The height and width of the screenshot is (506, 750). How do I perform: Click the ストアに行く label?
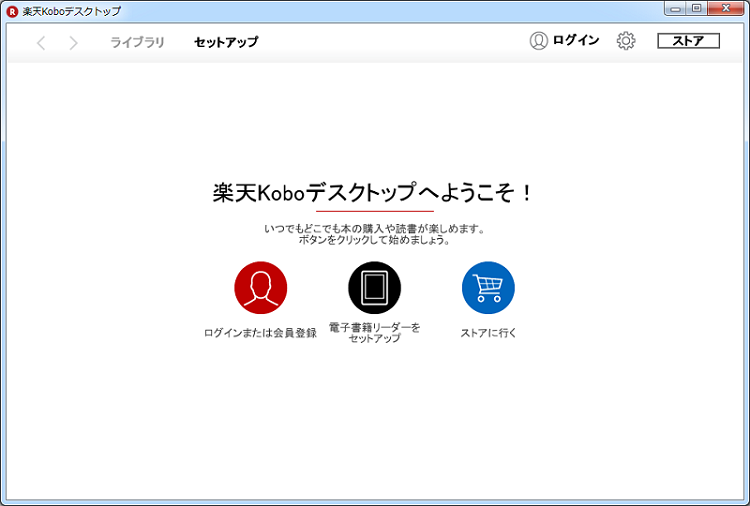pos(488,333)
